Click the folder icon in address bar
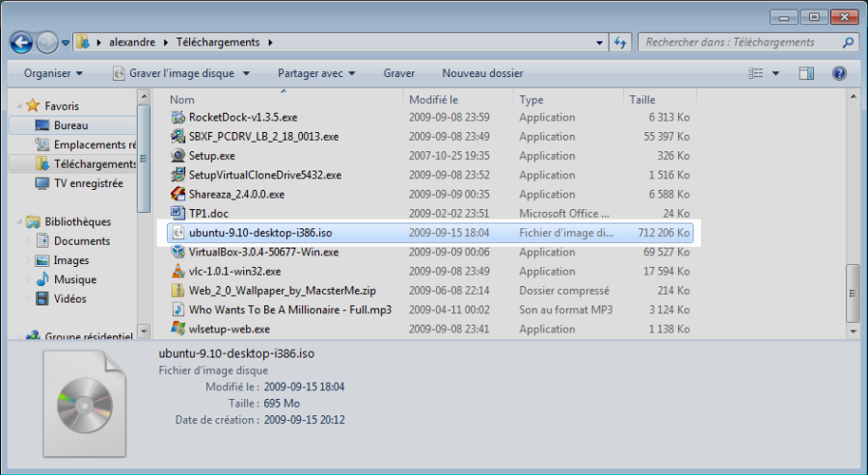 point(83,42)
